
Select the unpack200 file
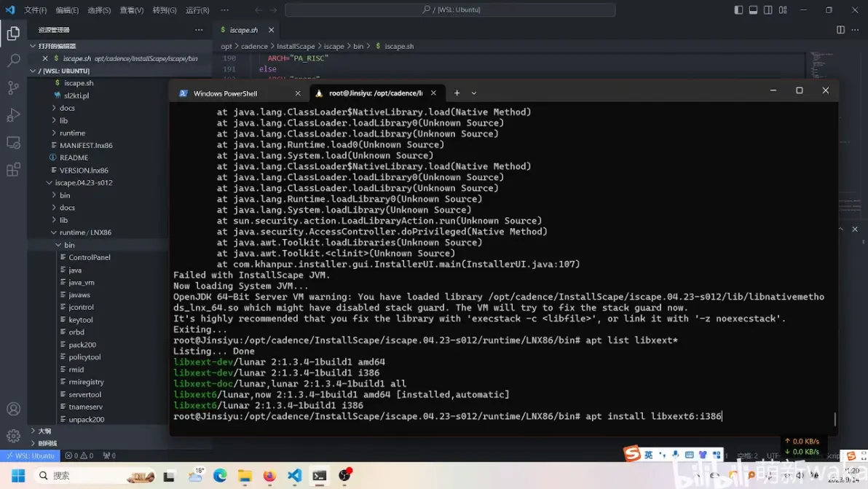click(86, 420)
